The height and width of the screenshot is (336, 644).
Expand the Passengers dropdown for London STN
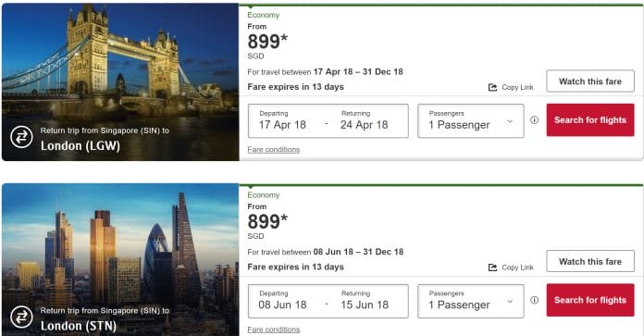471,301
